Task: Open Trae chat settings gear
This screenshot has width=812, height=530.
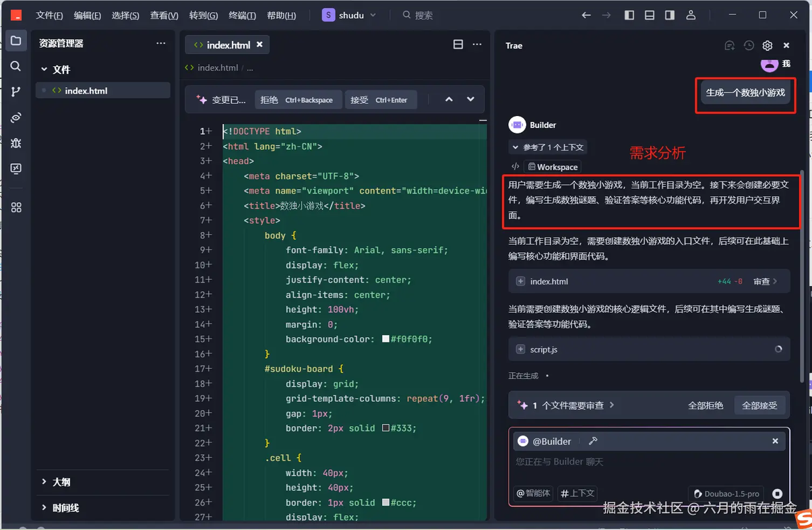Action: (x=768, y=45)
